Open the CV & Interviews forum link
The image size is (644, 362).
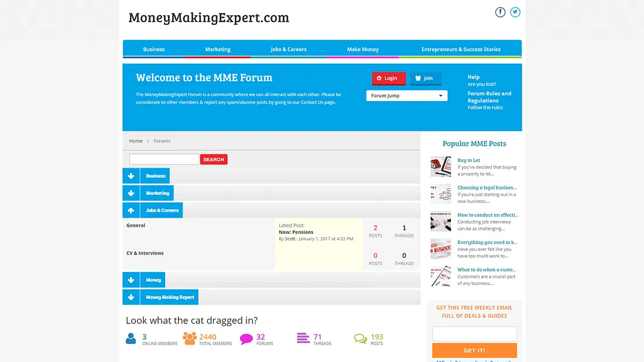click(145, 253)
